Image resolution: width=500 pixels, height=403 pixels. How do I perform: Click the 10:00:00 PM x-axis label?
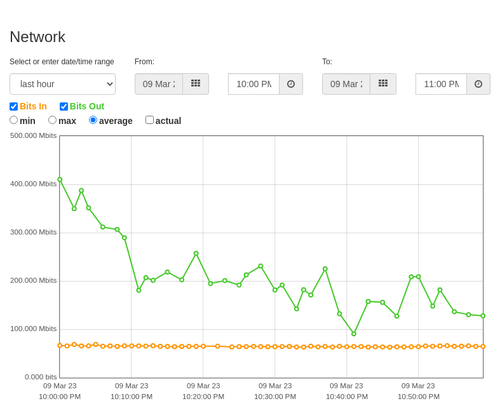[x=60, y=397]
